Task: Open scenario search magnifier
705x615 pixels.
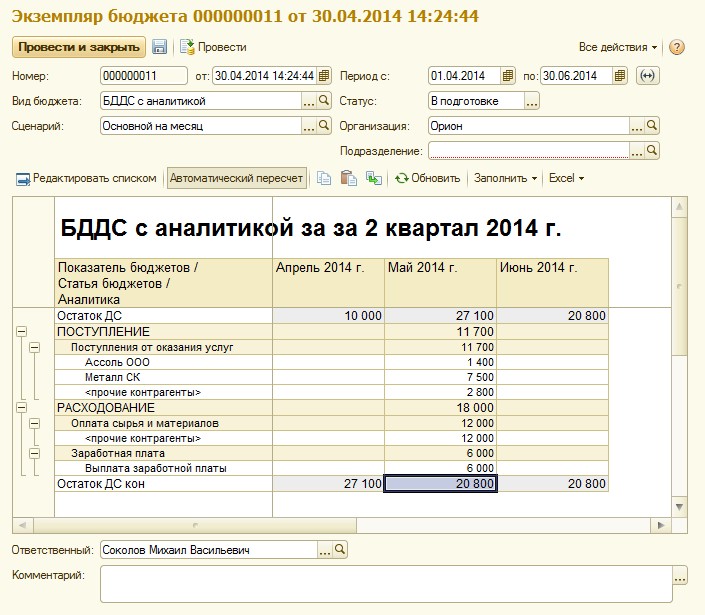Action: (324, 126)
